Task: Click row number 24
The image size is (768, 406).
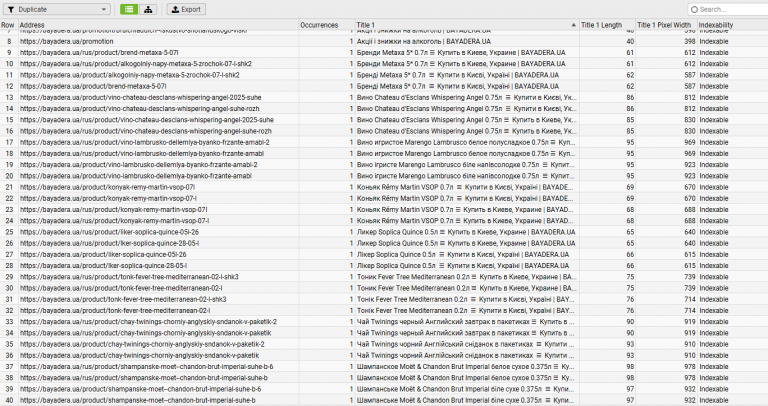Action: 9,221
